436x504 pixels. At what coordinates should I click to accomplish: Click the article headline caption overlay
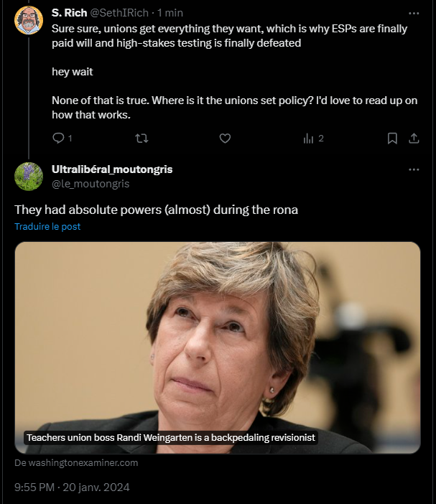tap(171, 438)
